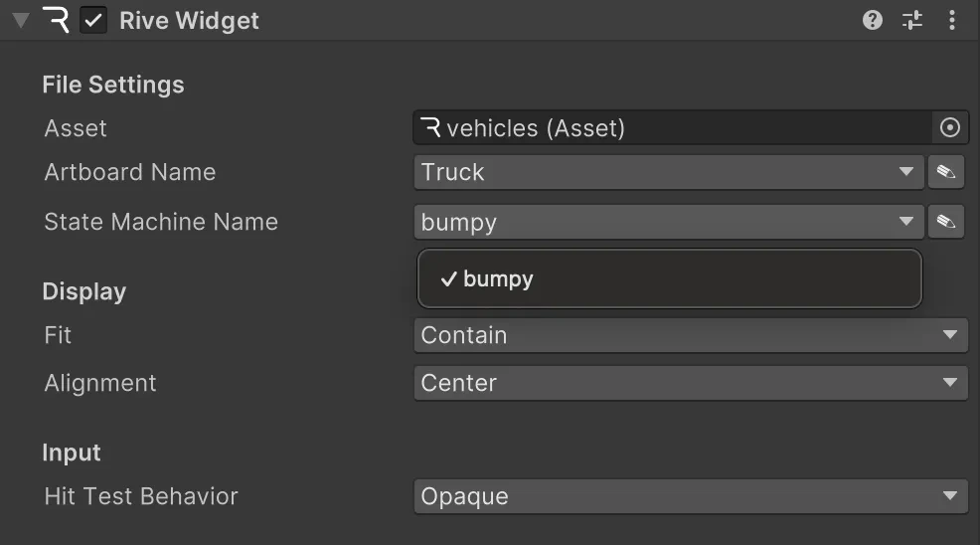Click the Rive logo icon in component header
This screenshot has width=980, height=545.
pos(56,20)
